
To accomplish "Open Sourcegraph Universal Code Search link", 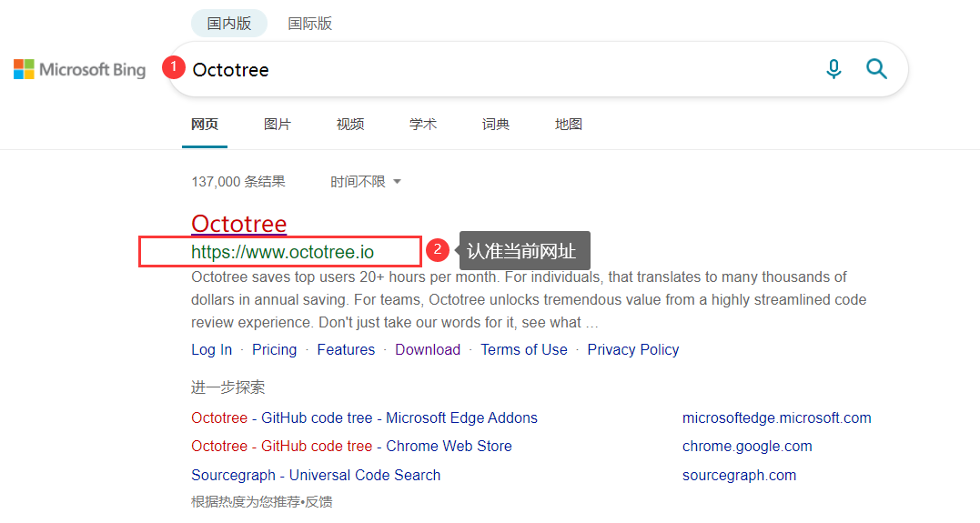I will [316, 476].
